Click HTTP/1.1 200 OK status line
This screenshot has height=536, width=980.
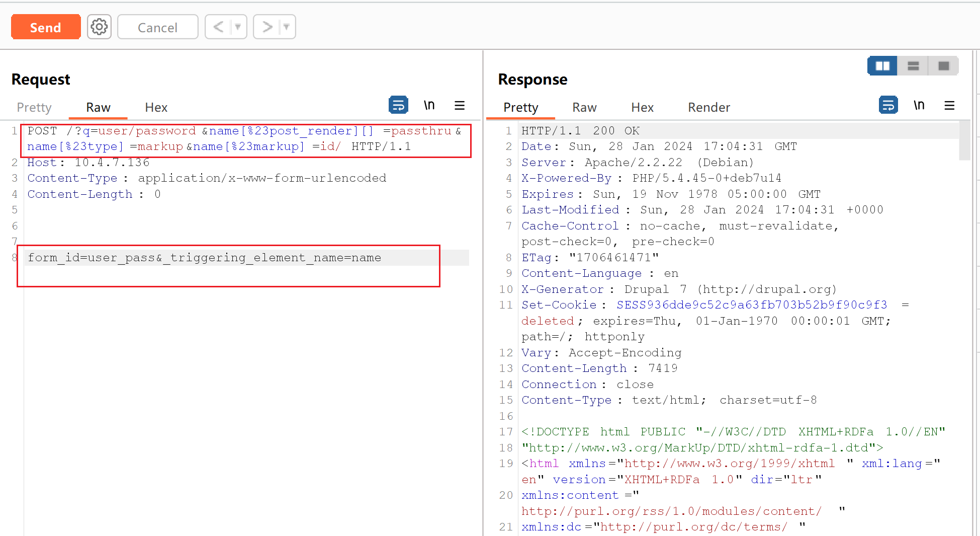pos(580,131)
